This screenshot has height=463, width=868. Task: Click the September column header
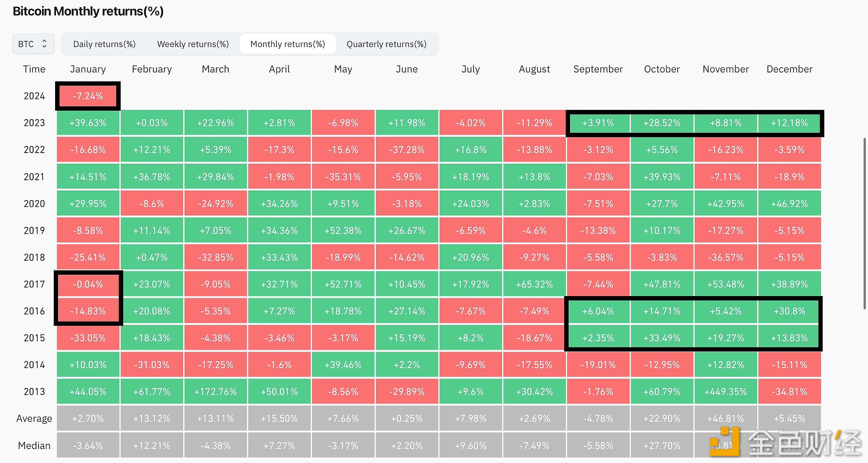(x=598, y=69)
